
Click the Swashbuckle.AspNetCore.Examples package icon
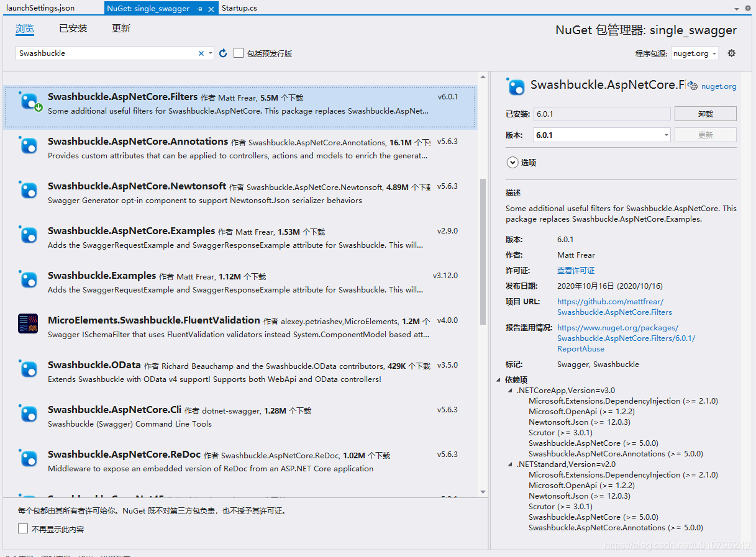pos(28,235)
